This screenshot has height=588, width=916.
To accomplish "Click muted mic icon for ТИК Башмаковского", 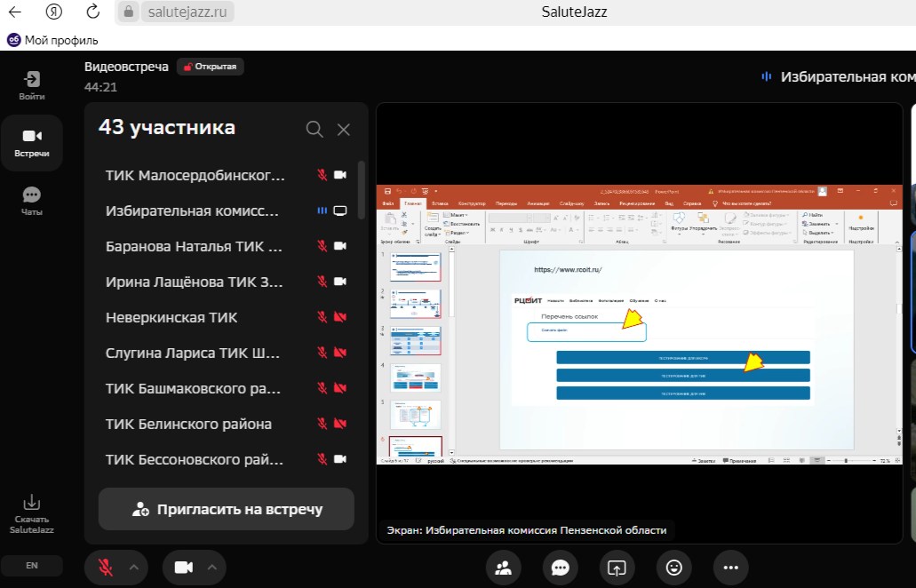I will click(x=322, y=388).
